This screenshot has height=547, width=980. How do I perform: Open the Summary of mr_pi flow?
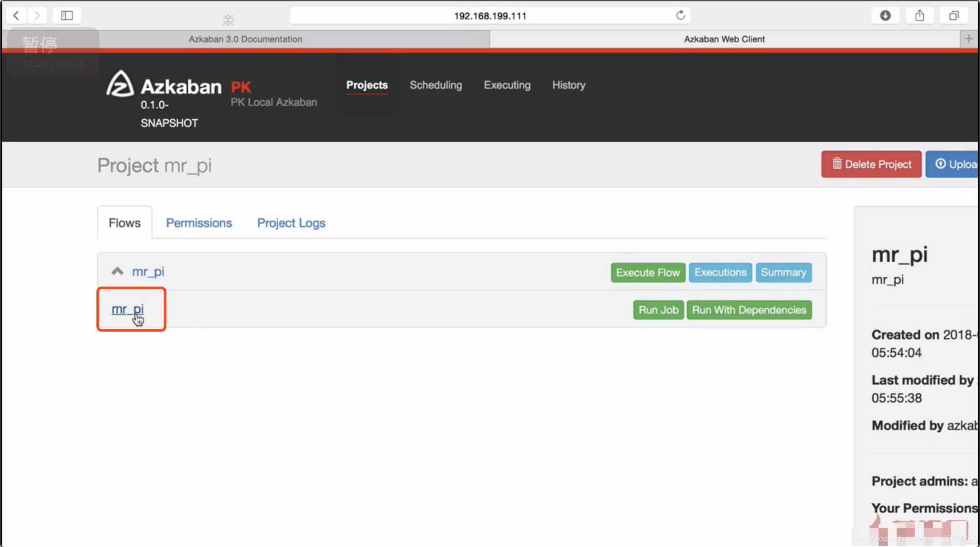pyautogui.click(x=784, y=273)
